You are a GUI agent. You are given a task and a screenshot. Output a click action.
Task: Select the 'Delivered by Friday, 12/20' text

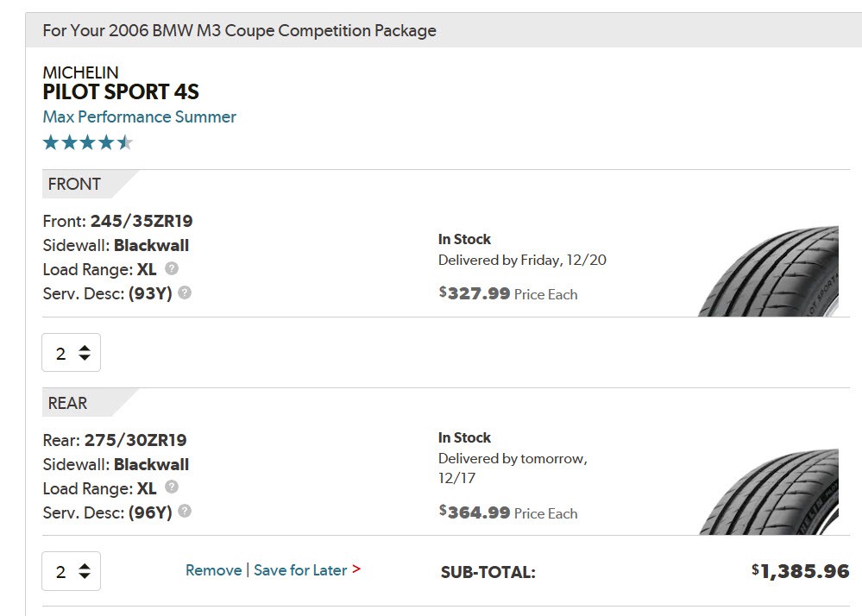(x=522, y=260)
